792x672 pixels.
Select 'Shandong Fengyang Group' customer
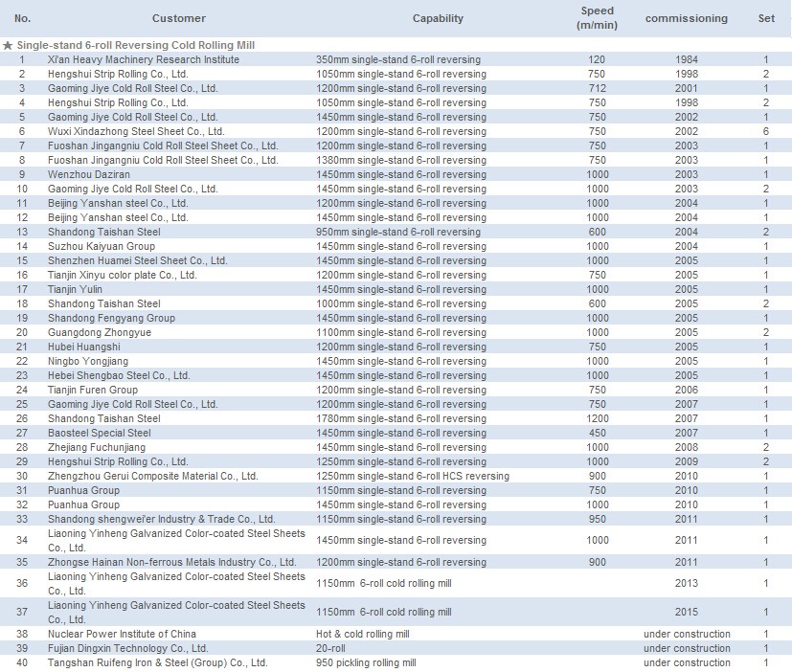point(112,318)
